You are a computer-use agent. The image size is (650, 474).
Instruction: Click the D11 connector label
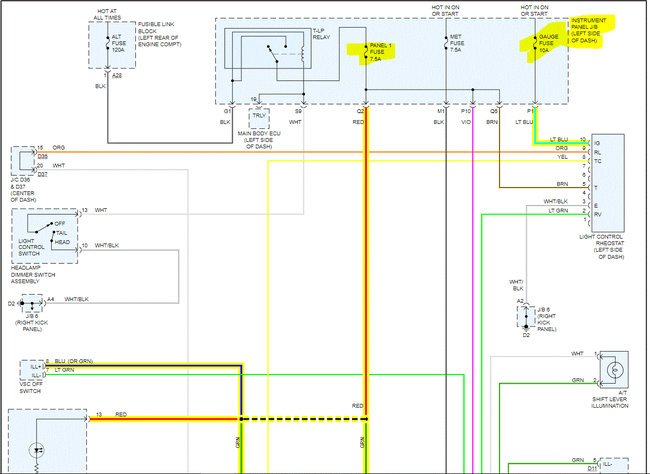[592, 468]
